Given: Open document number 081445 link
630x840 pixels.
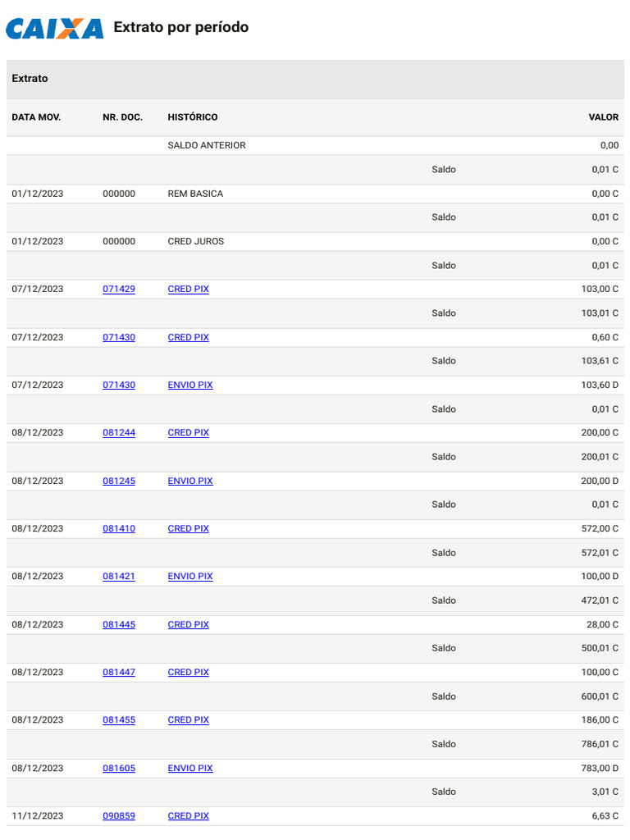Looking at the screenshot, I should pos(119,624).
